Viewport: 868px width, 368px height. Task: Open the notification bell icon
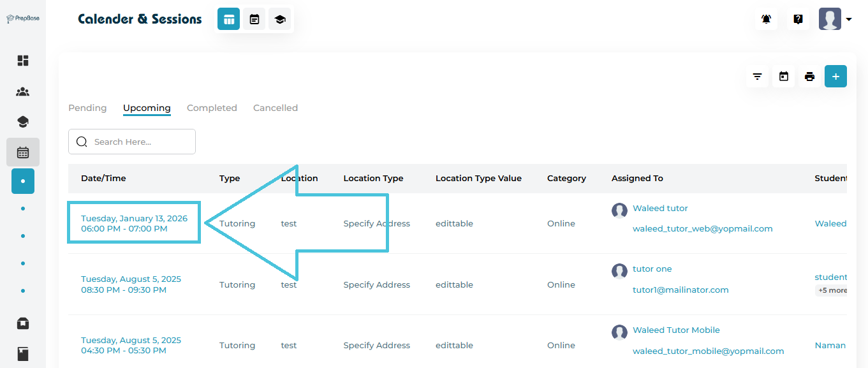(x=766, y=19)
